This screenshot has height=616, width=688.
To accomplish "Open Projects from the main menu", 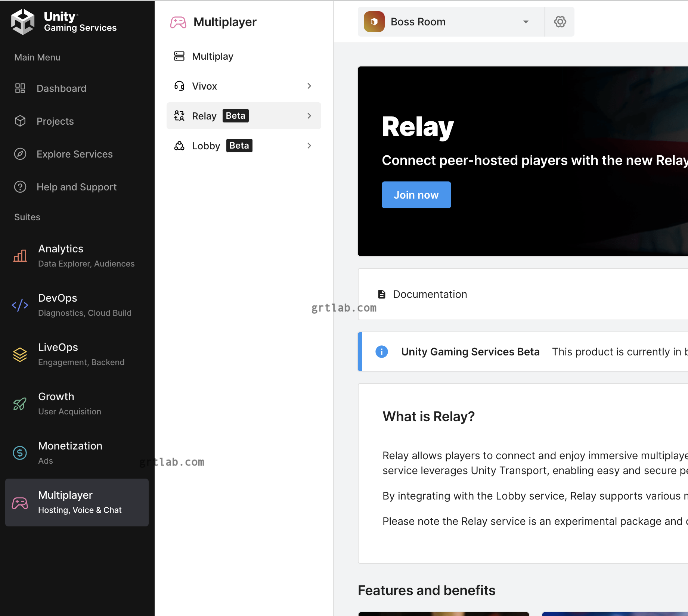I will [55, 121].
